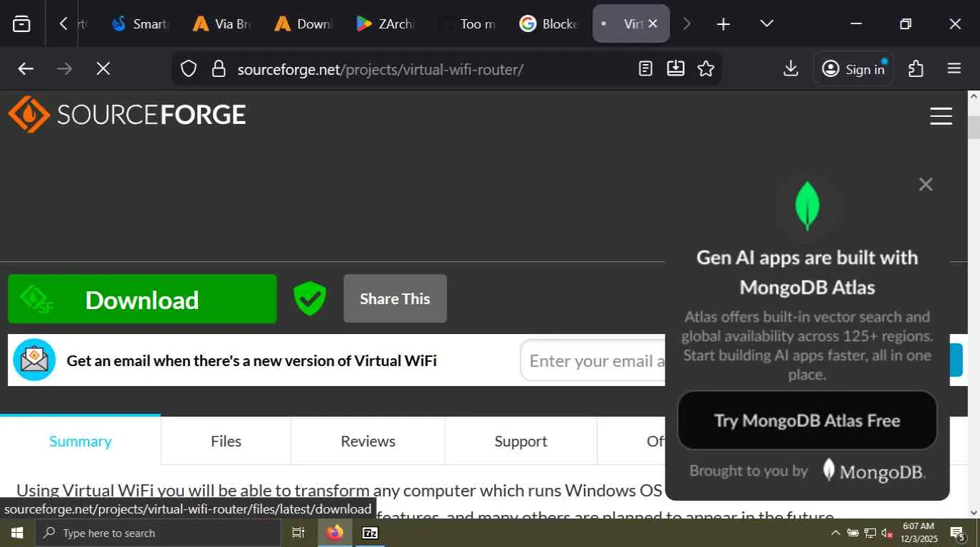Switch to the Via Br tab

(222, 24)
